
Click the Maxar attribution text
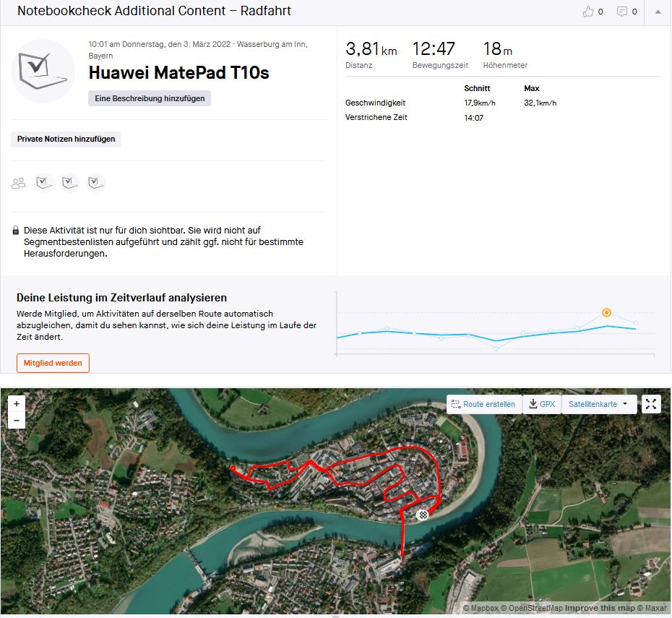(652, 608)
